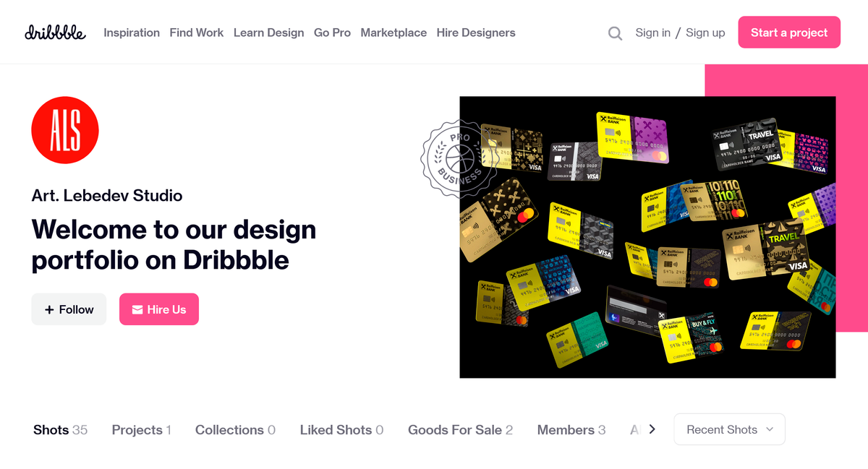Open the Recent Shots sort dropdown
Viewport: 868px width, 469px height.
pos(729,429)
